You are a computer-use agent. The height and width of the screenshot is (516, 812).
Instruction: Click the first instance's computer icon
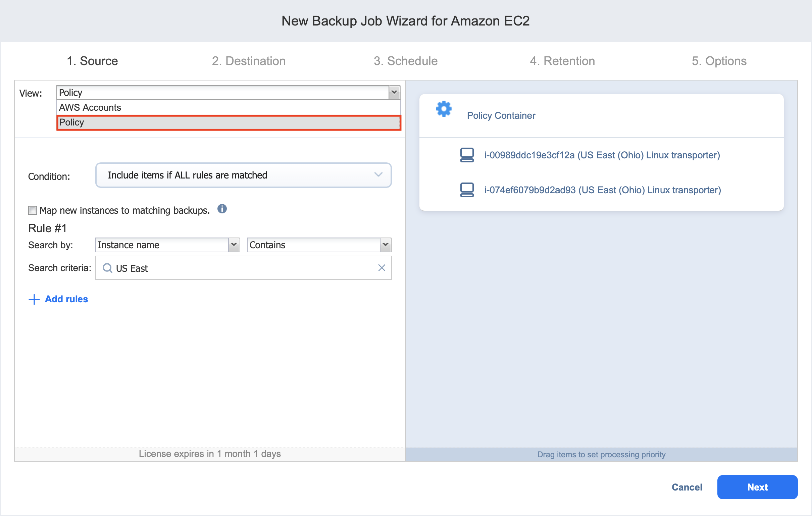pyautogui.click(x=467, y=155)
